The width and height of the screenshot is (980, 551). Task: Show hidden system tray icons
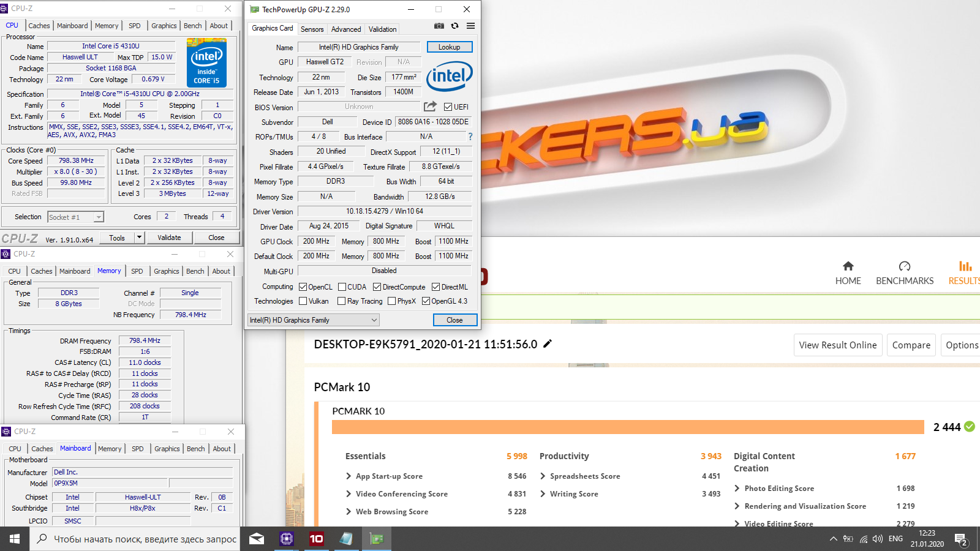click(x=833, y=539)
